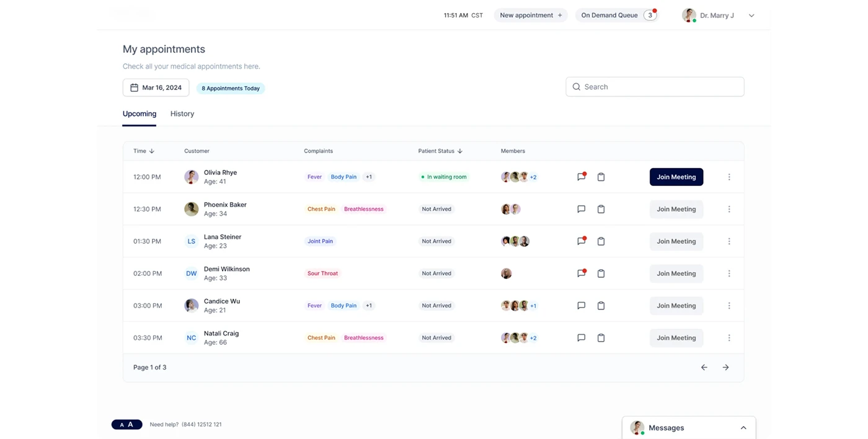Click Phoenix Baker's Breathlessness tag
This screenshot has height=439, width=868.
364,209
